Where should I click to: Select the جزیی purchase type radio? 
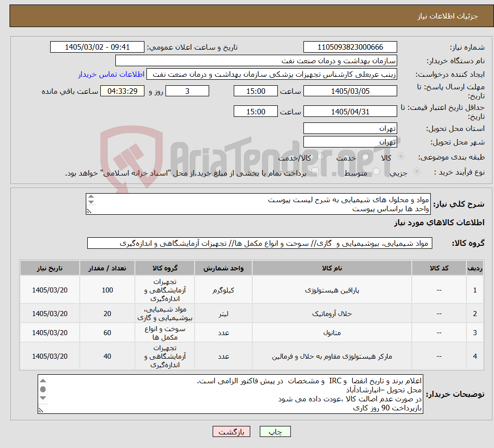coord(416,172)
